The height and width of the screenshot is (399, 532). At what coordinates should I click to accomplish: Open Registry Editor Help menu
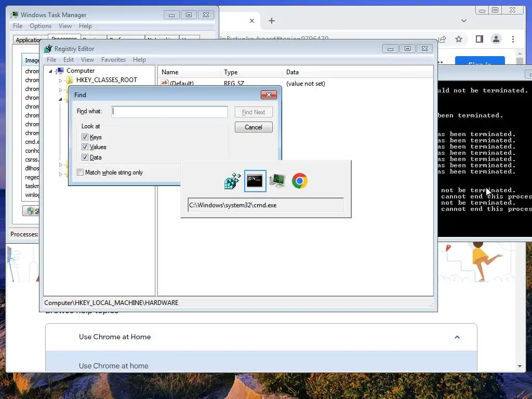[139, 60]
